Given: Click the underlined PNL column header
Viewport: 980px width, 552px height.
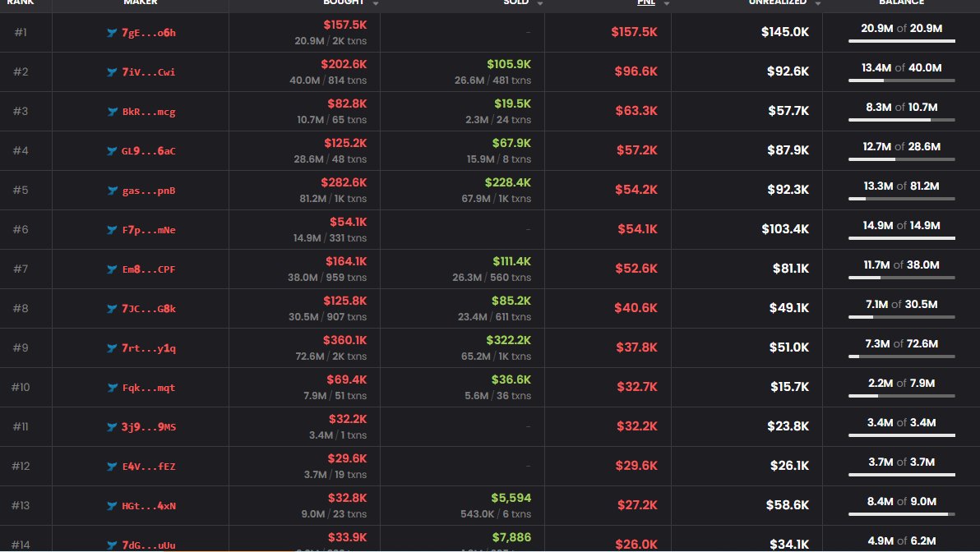Looking at the screenshot, I should (646, 3).
